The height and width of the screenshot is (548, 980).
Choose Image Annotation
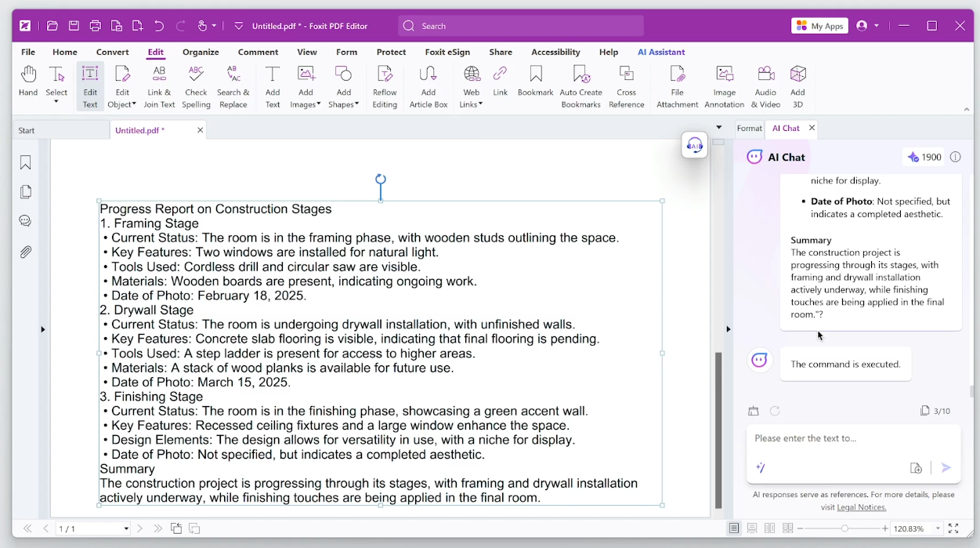(725, 86)
